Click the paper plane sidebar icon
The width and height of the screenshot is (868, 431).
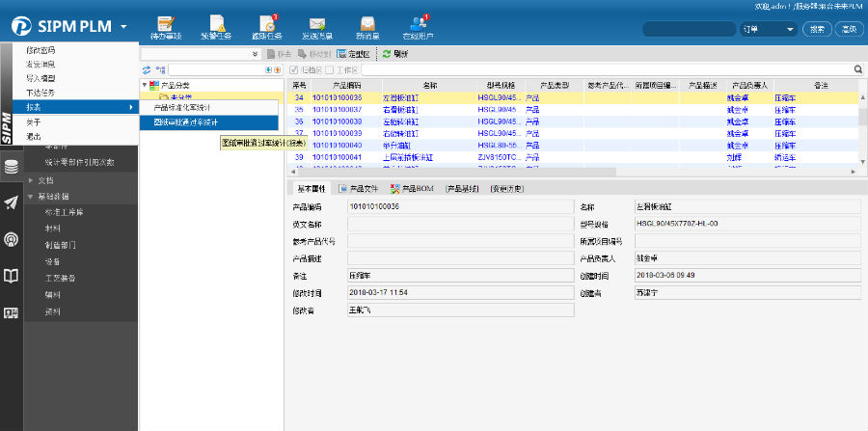click(12, 202)
